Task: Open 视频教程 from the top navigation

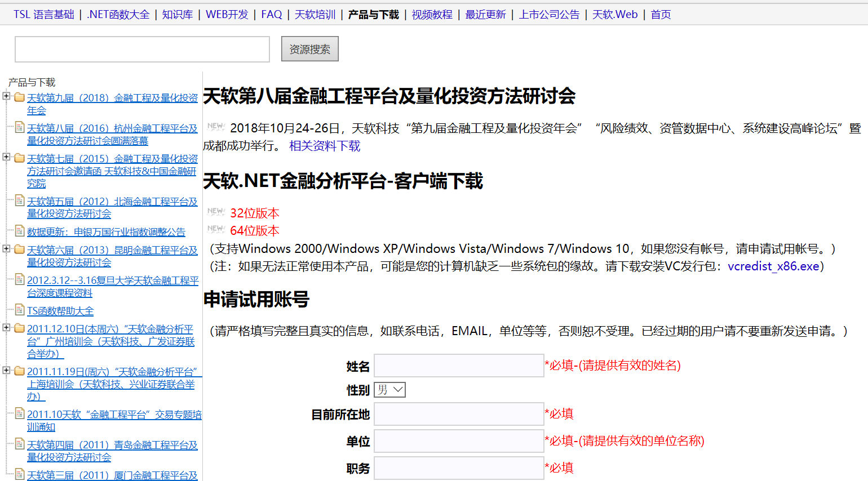Action: [x=432, y=15]
